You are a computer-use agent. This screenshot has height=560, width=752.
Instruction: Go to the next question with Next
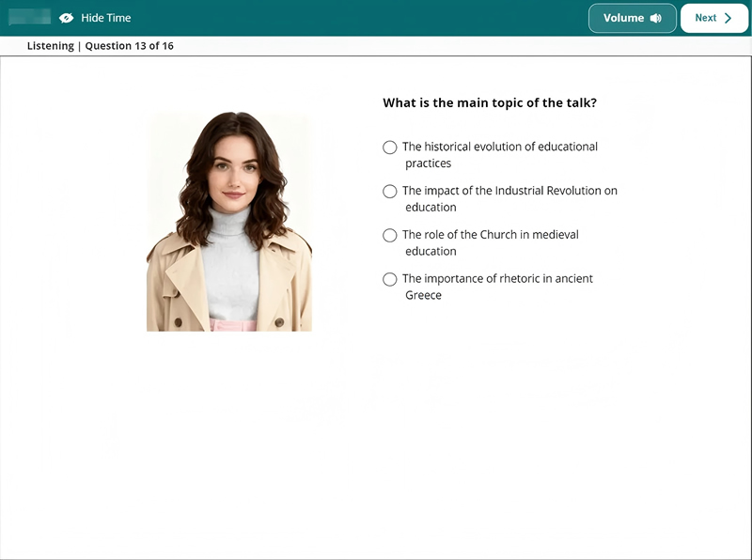(713, 18)
